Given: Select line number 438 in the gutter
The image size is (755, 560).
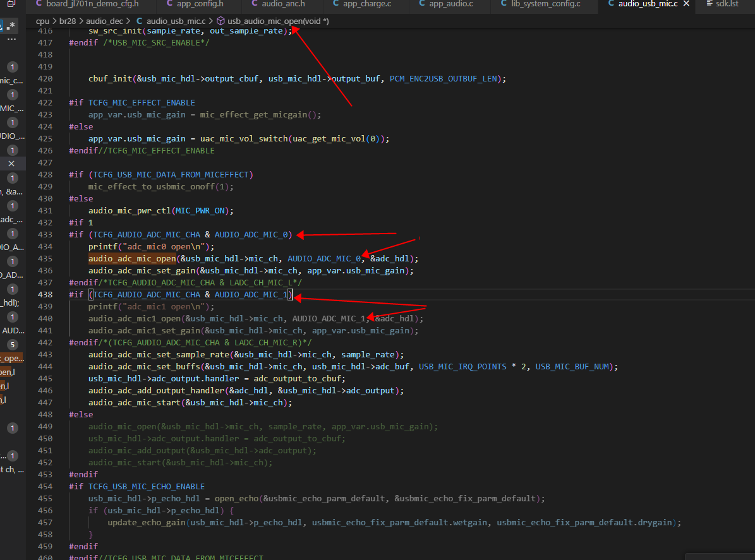Looking at the screenshot, I should [x=45, y=294].
